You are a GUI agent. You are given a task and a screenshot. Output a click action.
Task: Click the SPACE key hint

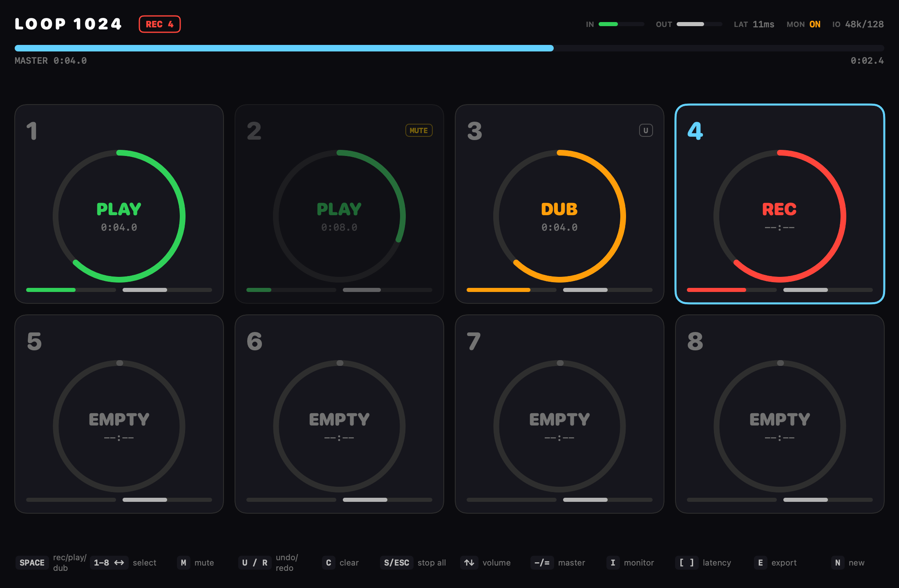(x=32, y=563)
